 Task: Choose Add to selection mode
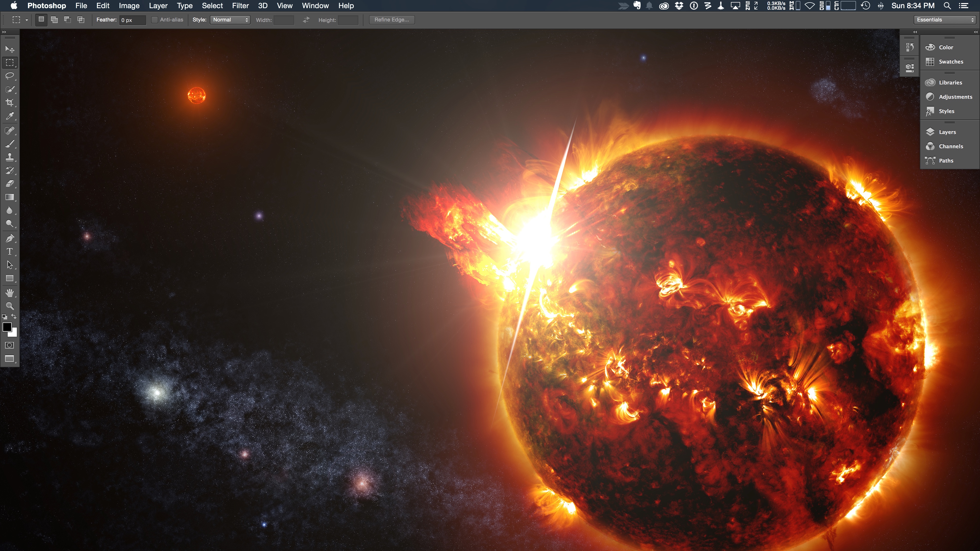54,19
